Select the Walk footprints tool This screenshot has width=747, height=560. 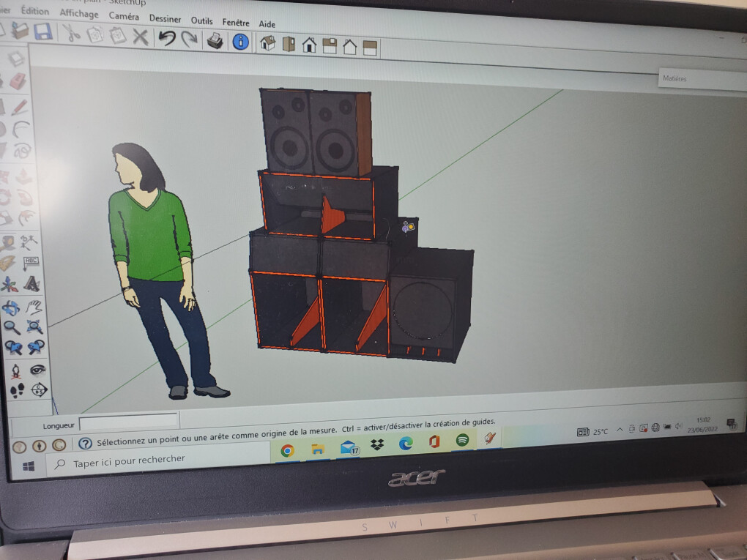17,392
